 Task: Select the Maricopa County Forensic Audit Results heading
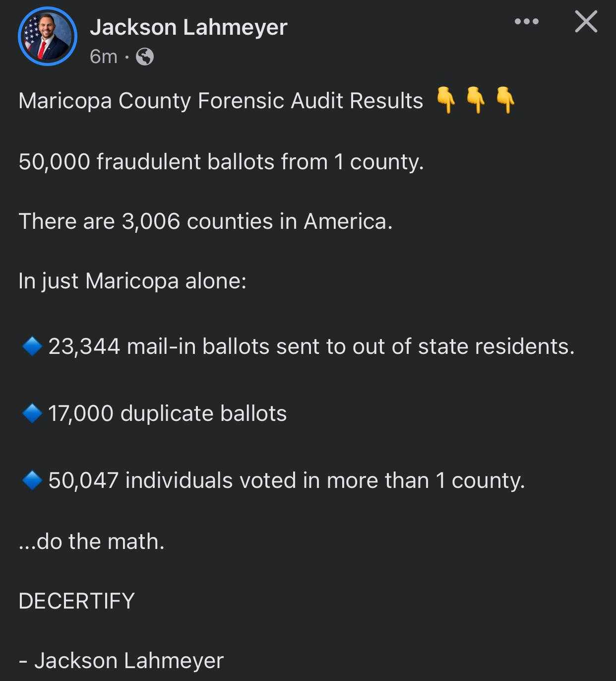pyautogui.click(x=221, y=101)
